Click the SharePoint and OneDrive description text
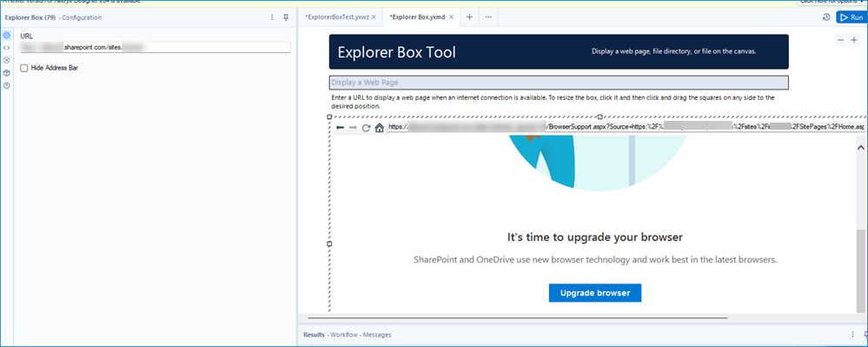This screenshot has height=347, width=868. pos(595,259)
